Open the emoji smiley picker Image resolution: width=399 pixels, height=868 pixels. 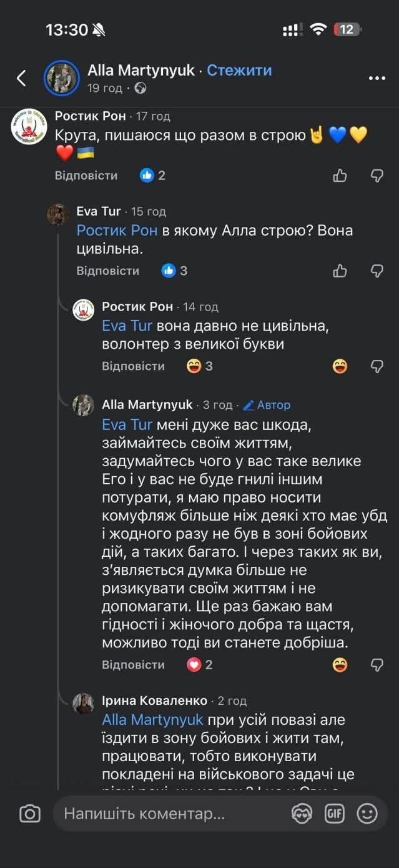[367, 814]
